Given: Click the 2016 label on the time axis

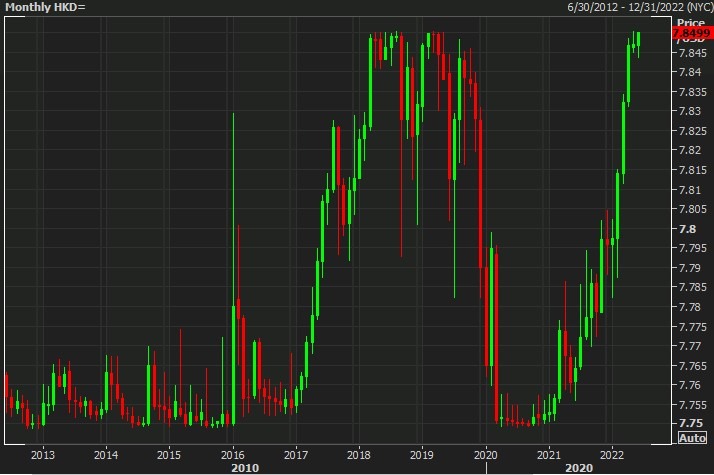Looking at the screenshot, I should click(x=233, y=455).
